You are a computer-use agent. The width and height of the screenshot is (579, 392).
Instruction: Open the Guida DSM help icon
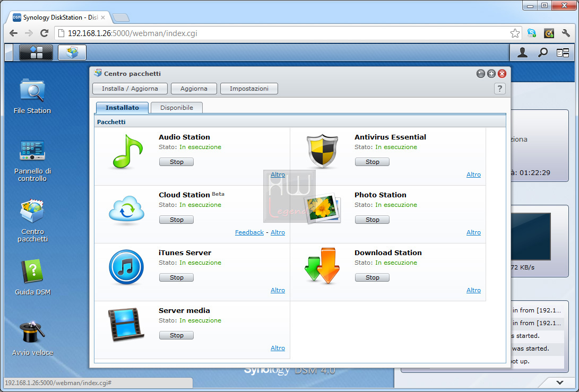32,277
